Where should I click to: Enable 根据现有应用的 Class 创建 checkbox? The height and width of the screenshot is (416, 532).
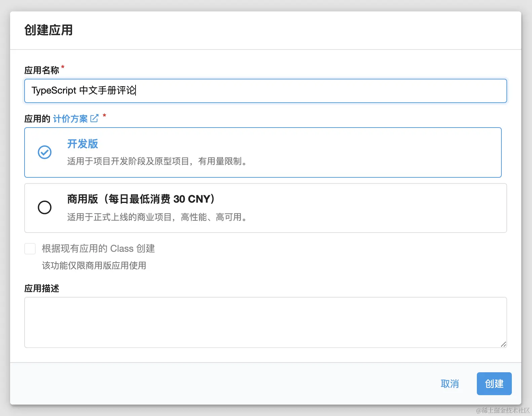(x=30, y=249)
